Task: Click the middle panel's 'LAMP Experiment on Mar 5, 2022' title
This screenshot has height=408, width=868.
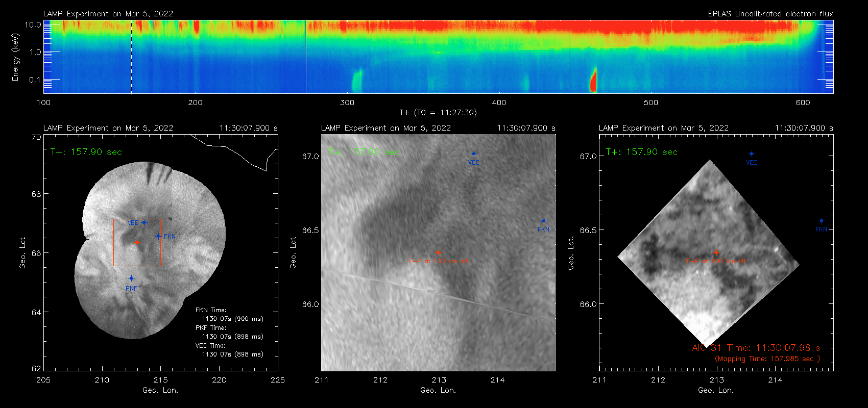Action: [386, 128]
